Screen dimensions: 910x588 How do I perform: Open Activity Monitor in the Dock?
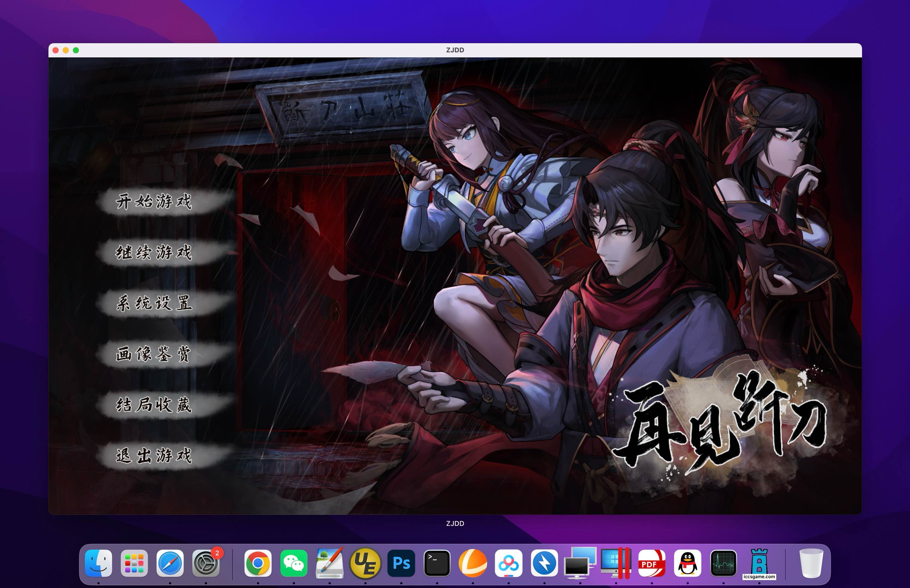724,563
